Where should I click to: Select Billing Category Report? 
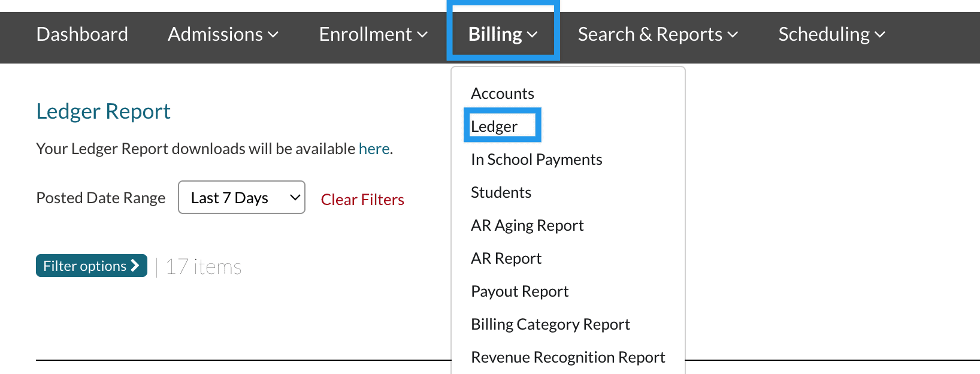[x=550, y=324]
